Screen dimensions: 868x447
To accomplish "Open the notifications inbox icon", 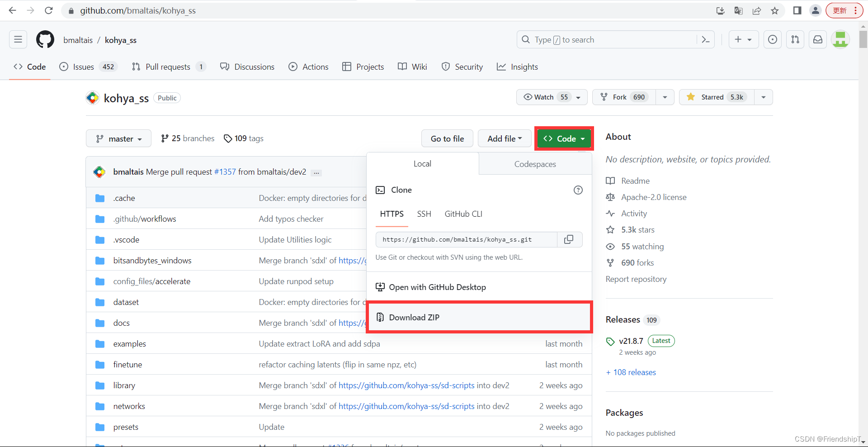I will coord(818,40).
